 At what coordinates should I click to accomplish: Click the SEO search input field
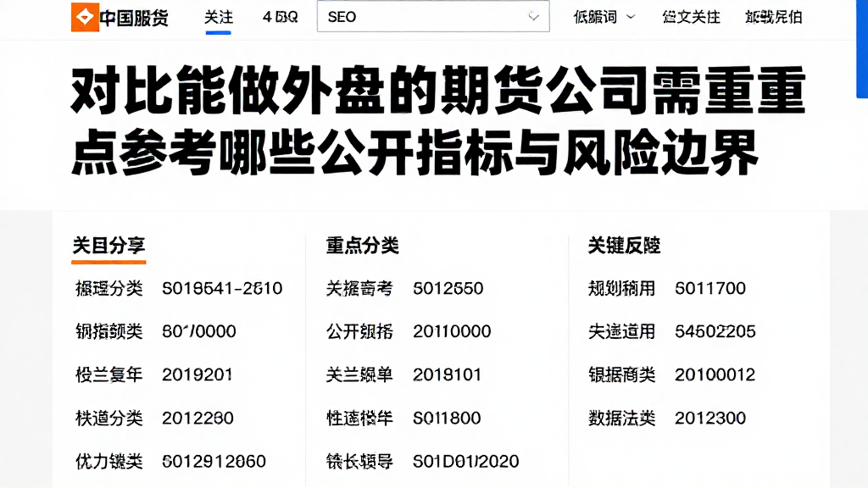point(433,17)
